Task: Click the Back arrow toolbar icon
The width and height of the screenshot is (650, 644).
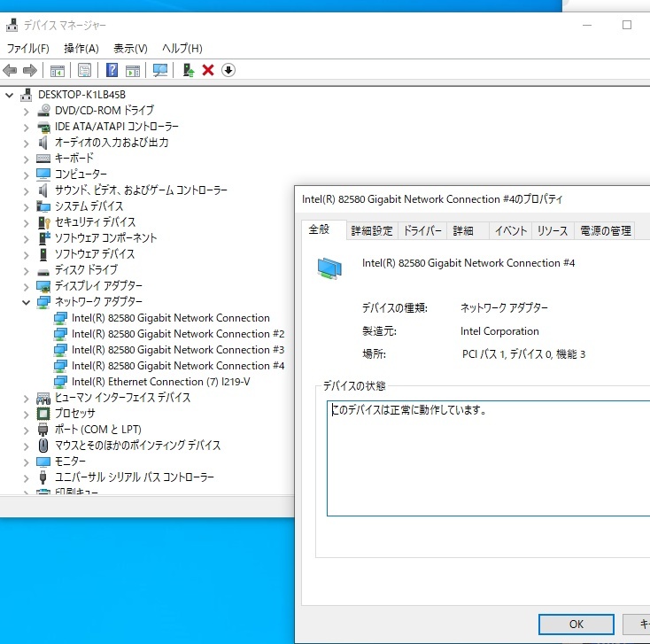Action: pos(10,71)
